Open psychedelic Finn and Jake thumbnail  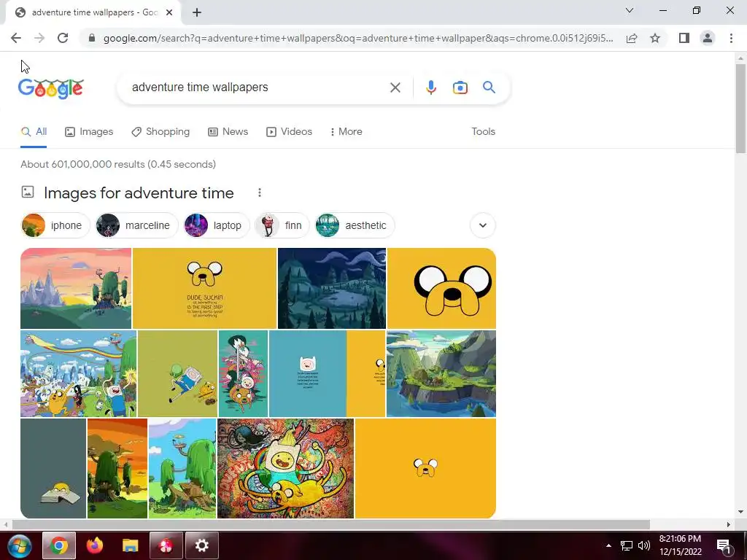pyautogui.click(x=285, y=468)
